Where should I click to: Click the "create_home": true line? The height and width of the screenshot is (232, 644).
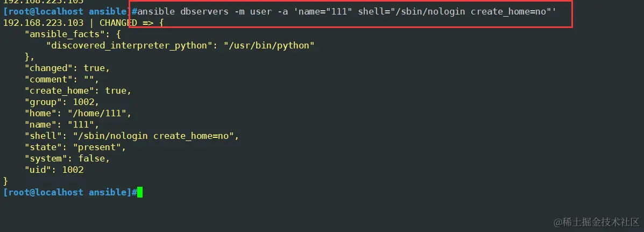point(78,91)
